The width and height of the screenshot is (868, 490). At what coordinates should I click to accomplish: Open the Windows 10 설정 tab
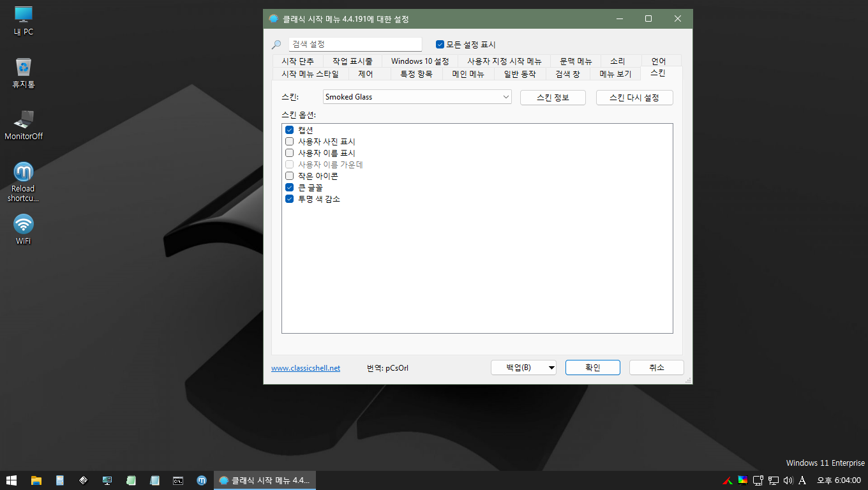pos(420,61)
